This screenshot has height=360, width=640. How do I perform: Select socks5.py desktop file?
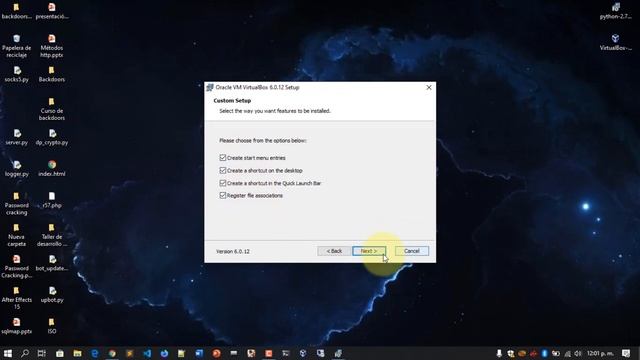[x=16, y=74]
